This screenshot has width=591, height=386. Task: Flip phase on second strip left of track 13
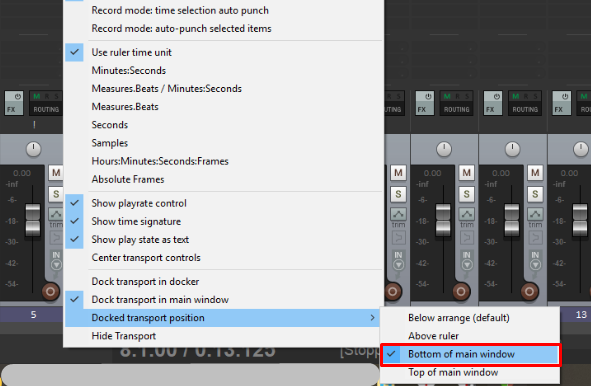pos(467,237)
